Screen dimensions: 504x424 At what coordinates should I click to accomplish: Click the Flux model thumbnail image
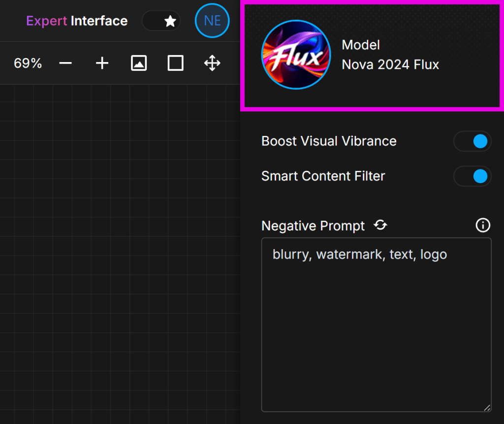(x=296, y=55)
